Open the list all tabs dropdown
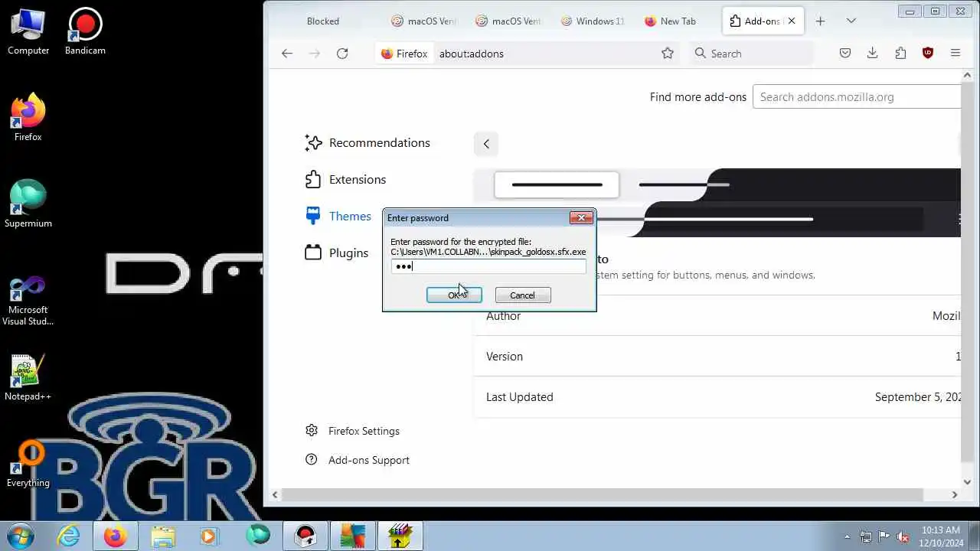The height and width of the screenshot is (551, 980). click(x=851, y=21)
